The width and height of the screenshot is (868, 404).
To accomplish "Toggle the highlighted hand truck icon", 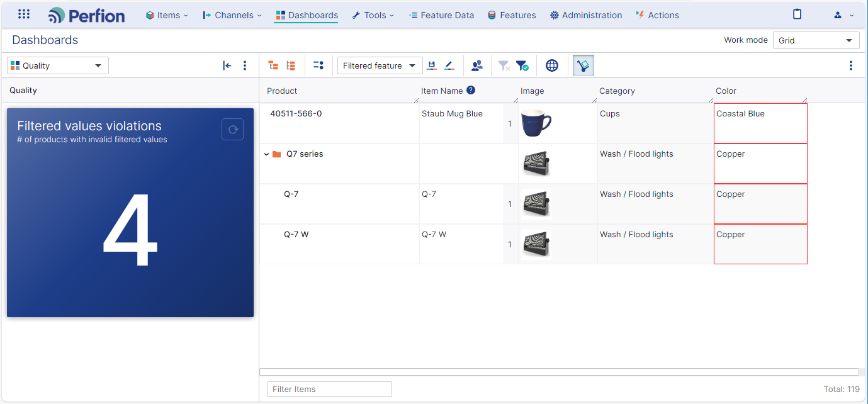I will pyautogui.click(x=583, y=65).
